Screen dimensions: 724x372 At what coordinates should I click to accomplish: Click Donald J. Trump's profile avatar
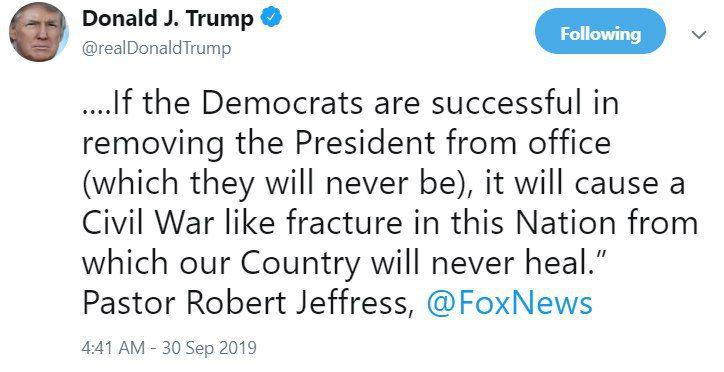click(x=39, y=33)
